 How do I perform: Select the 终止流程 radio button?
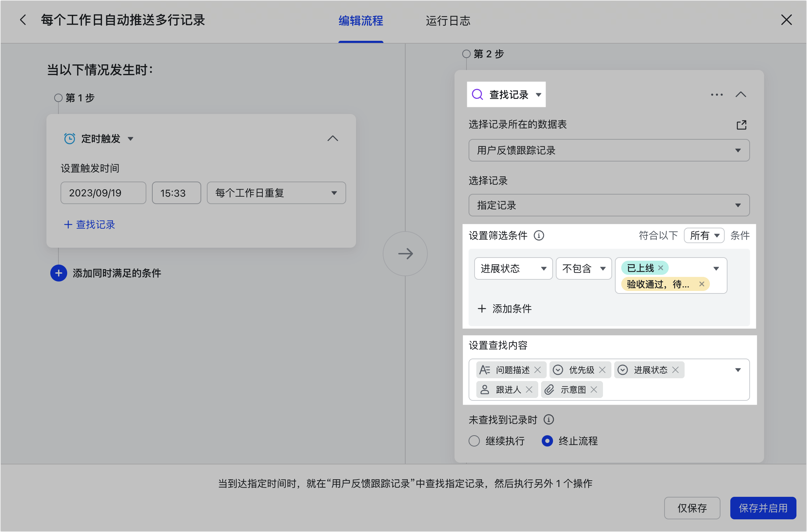click(547, 441)
